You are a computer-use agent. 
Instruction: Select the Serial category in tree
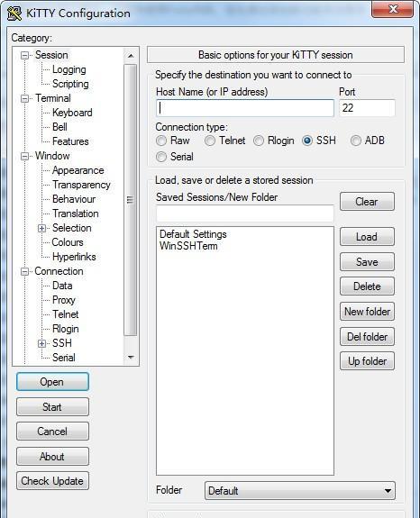coord(64,358)
